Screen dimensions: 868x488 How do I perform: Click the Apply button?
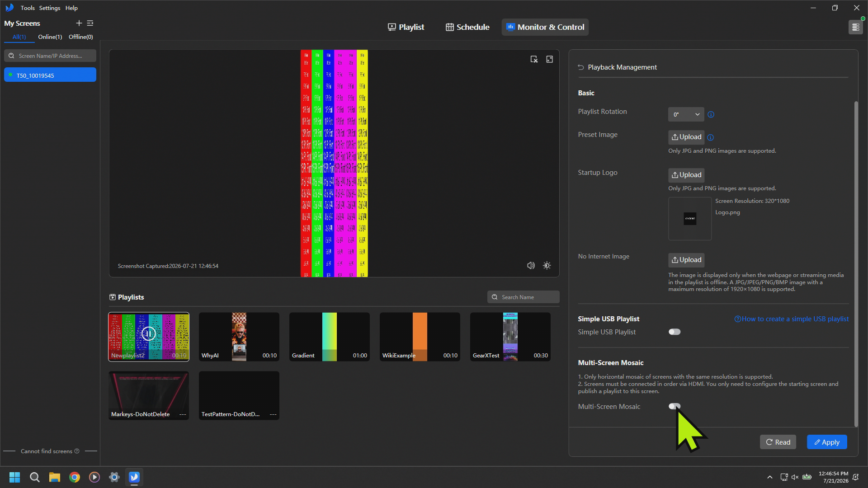click(x=827, y=442)
